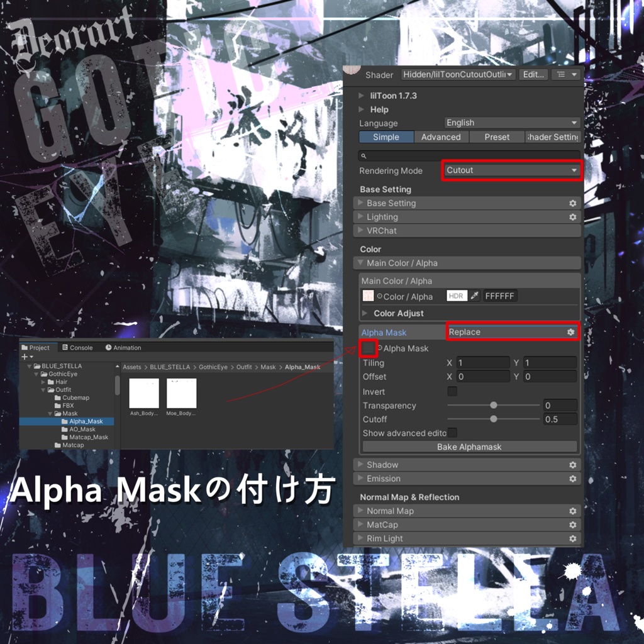Open the Normal Map section gear menu
644x644 pixels.
click(572, 511)
